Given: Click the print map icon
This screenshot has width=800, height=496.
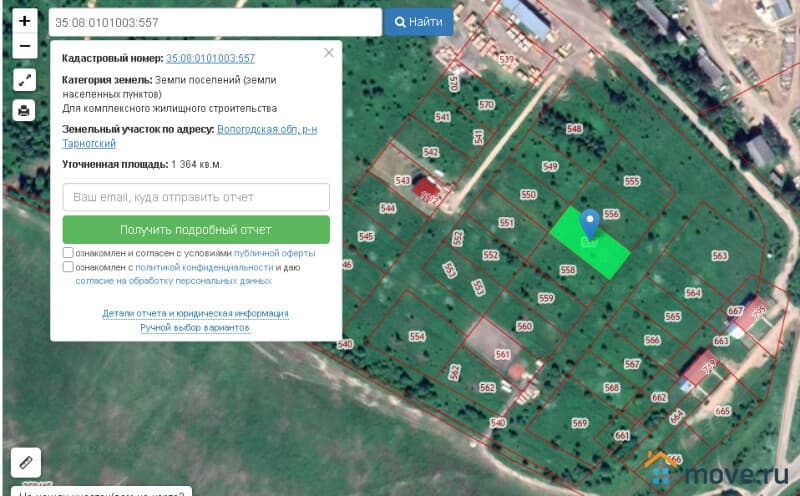Looking at the screenshot, I should [x=24, y=110].
